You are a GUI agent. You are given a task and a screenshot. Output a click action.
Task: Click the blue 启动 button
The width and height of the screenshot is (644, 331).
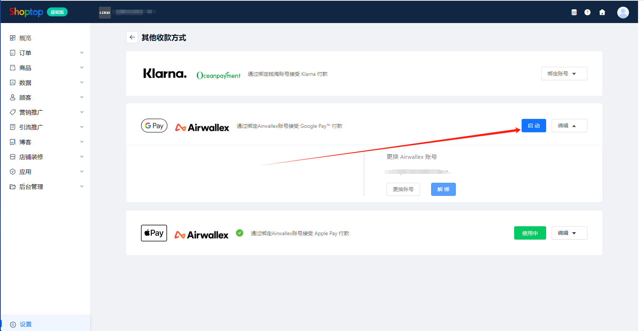pyautogui.click(x=534, y=126)
